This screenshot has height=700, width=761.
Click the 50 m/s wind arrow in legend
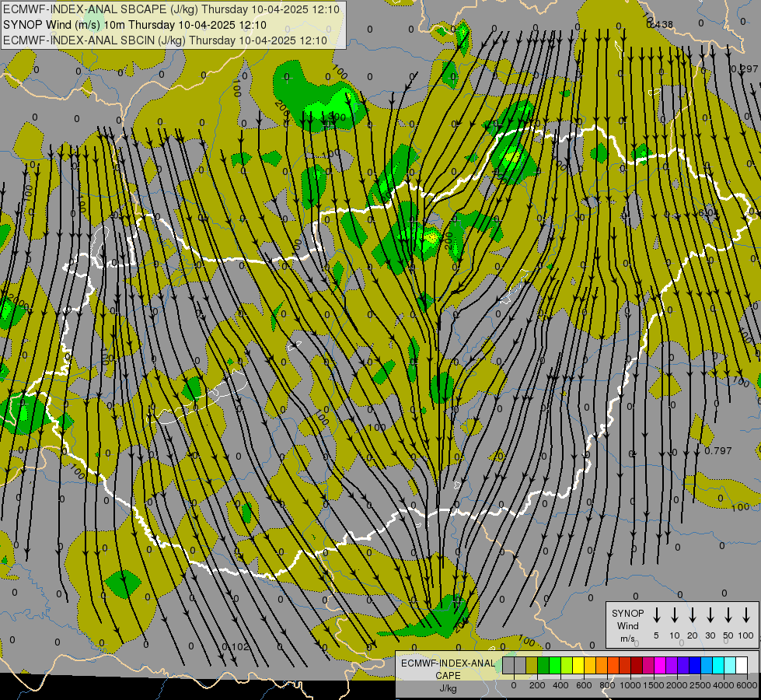coord(728,615)
